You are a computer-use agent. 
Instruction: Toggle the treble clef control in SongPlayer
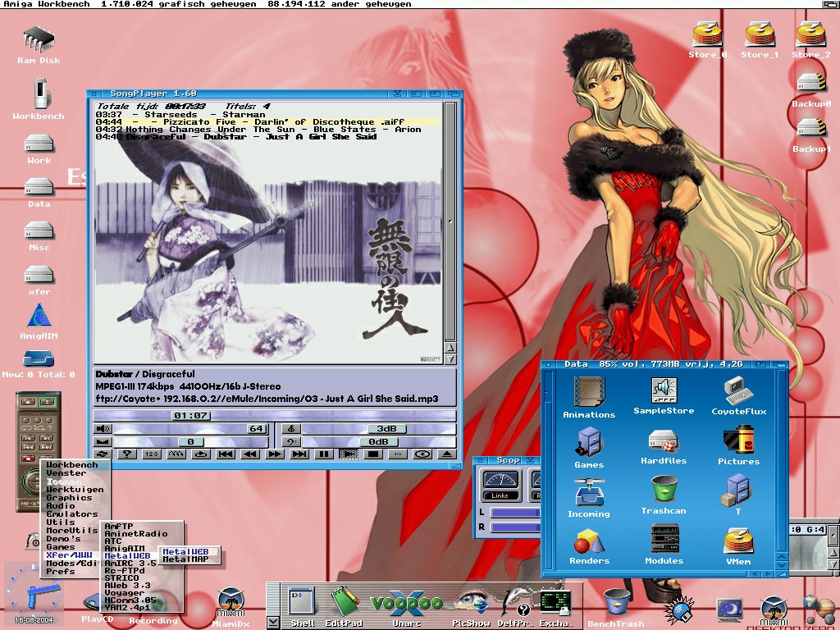tap(291, 428)
